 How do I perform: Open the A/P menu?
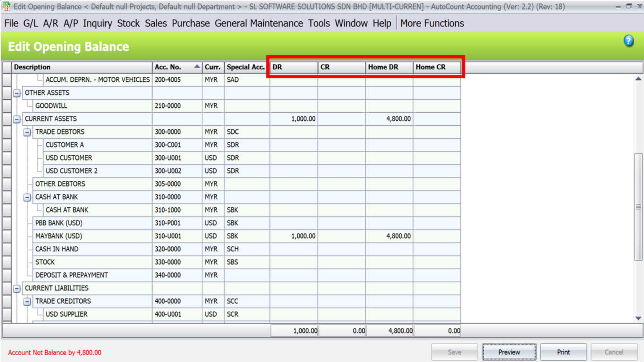70,23
